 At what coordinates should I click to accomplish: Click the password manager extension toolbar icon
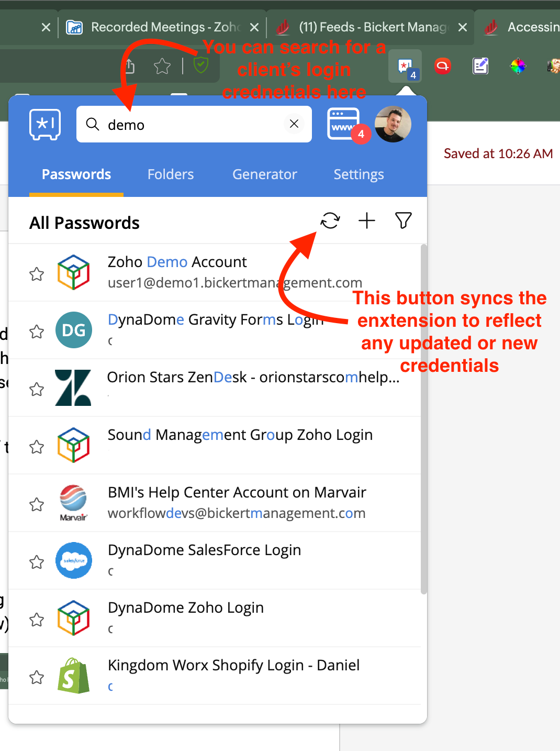[405, 67]
